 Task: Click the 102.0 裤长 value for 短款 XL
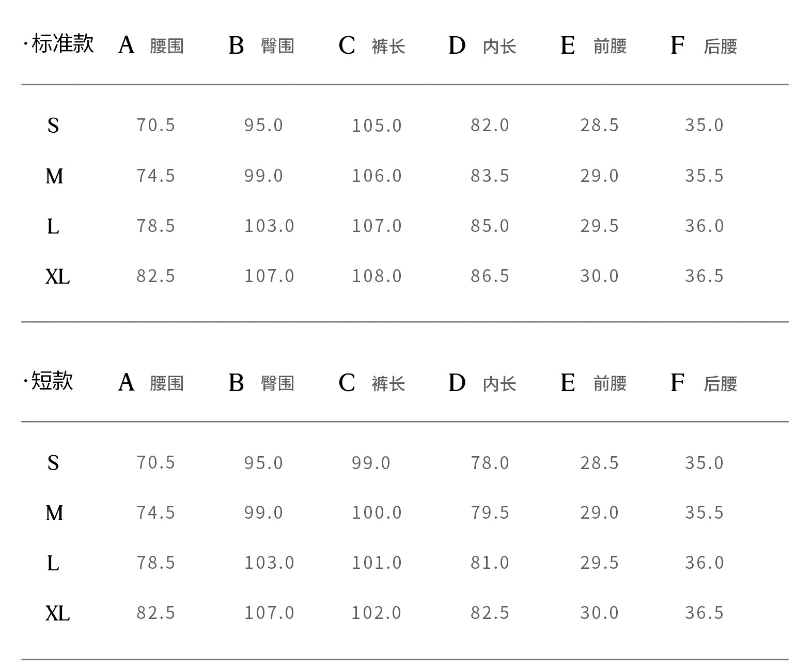click(376, 613)
